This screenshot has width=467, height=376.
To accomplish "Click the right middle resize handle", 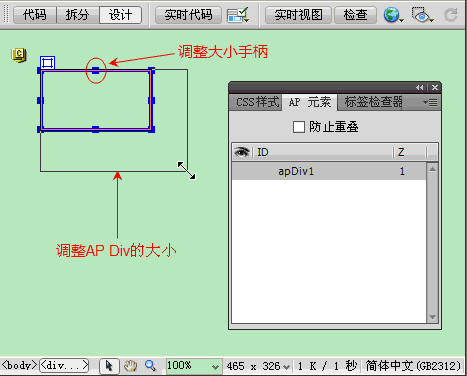I will tap(152, 100).
